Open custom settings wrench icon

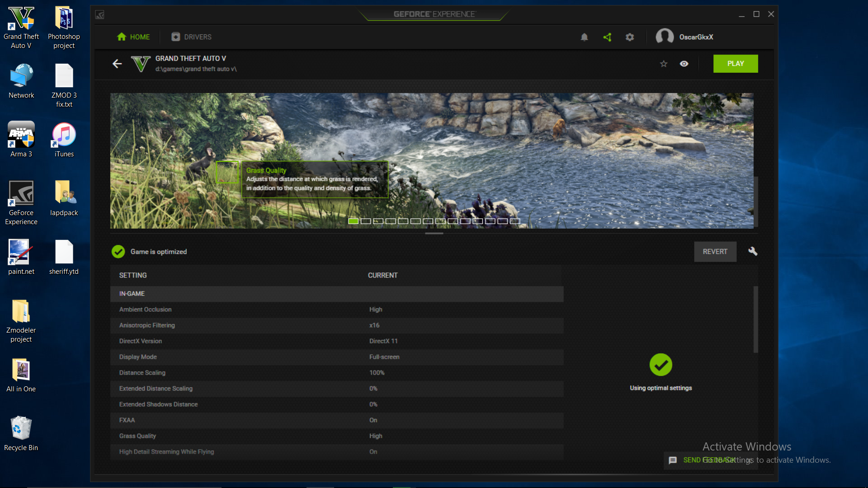point(753,251)
